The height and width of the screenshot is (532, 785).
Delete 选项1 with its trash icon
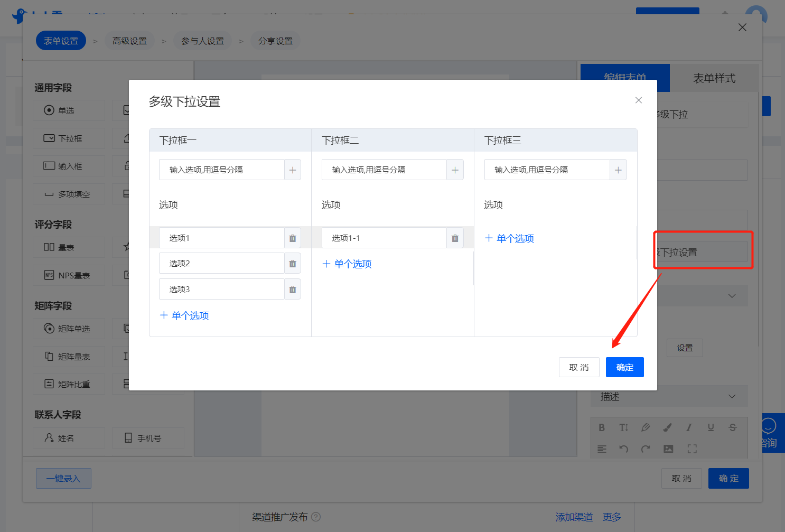coord(293,238)
